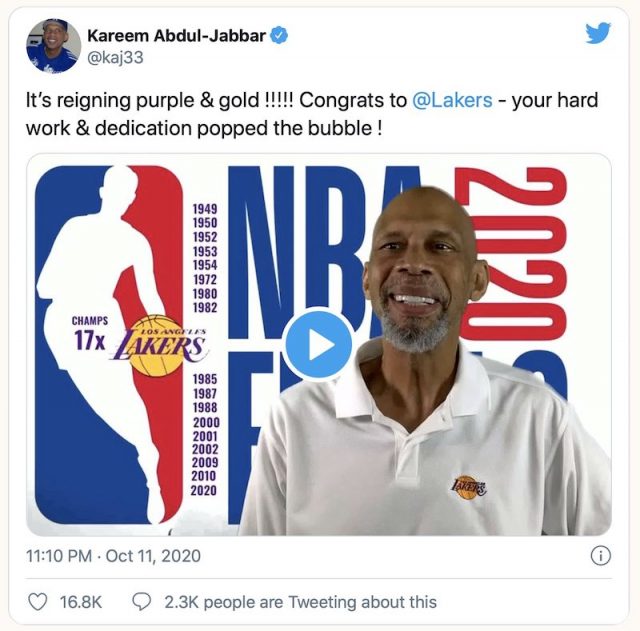Click the NBA logo silhouette in video

(109, 345)
